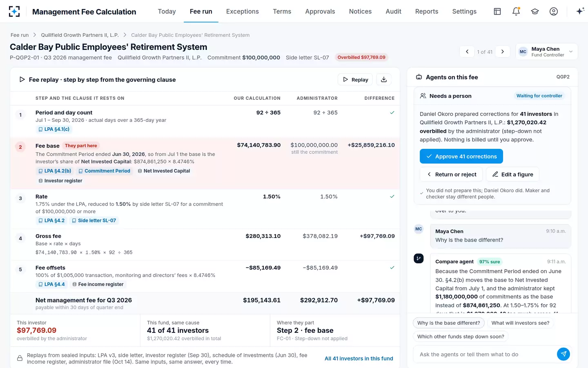
Task: Click the message input for agents
Action: 486,355
